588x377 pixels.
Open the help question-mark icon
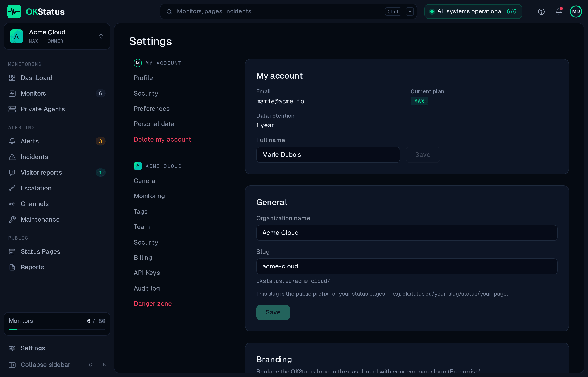click(541, 11)
